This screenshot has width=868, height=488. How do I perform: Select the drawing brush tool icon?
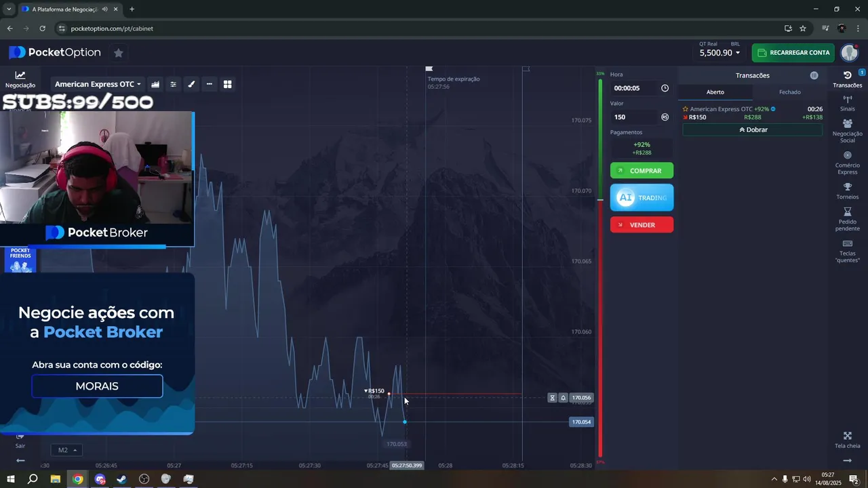191,84
